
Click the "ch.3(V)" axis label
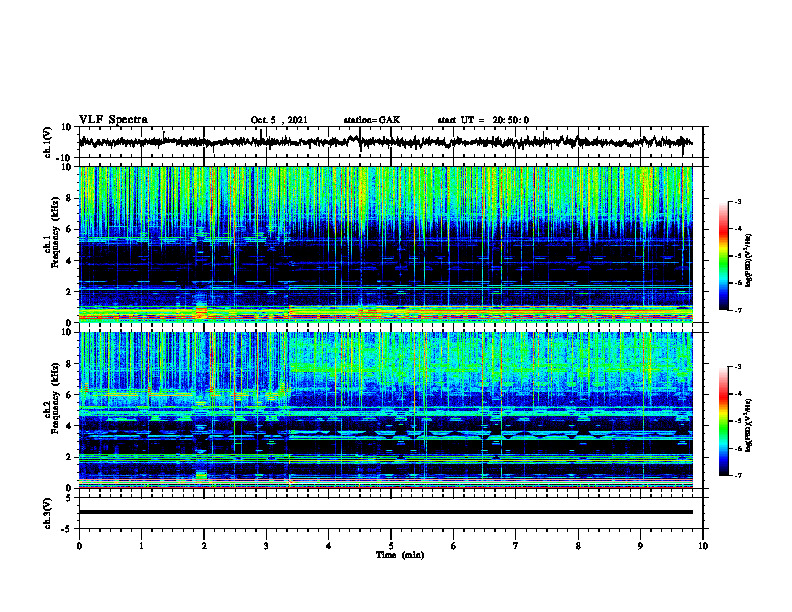click(48, 513)
